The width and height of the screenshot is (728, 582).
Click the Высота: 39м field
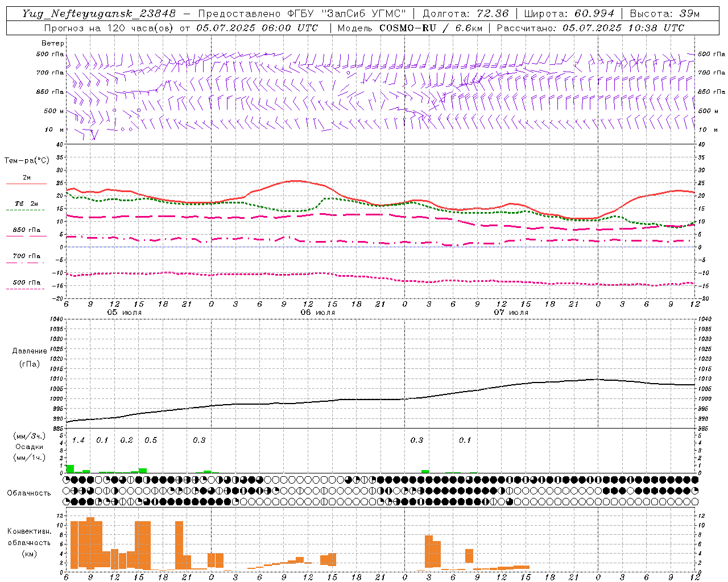tap(665, 14)
